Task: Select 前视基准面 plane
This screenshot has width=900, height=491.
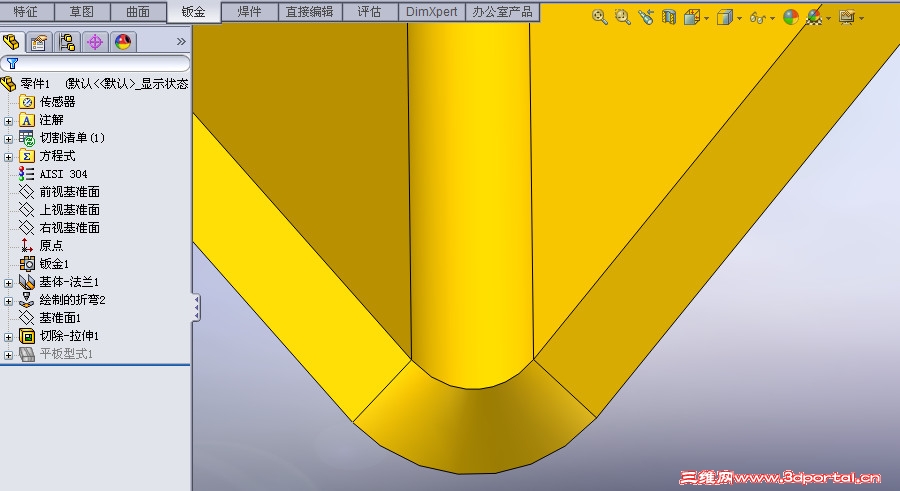Action: coord(69,192)
